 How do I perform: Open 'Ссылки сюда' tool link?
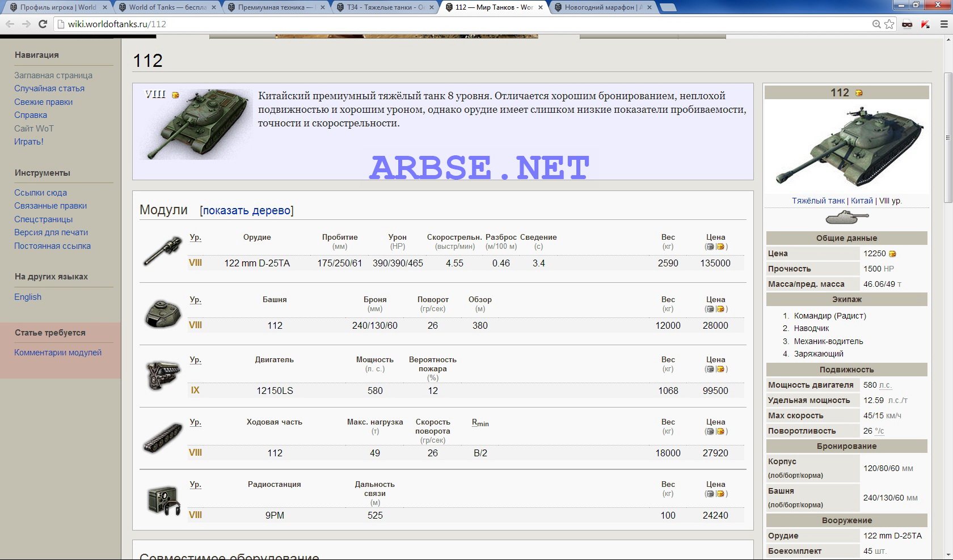tap(40, 193)
